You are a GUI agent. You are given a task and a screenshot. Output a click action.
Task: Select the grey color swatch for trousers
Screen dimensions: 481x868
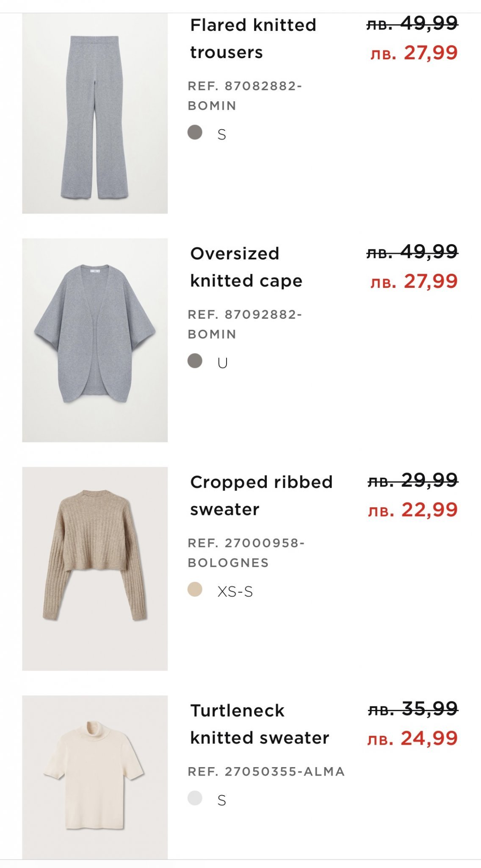pyautogui.click(x=195, y=132)
